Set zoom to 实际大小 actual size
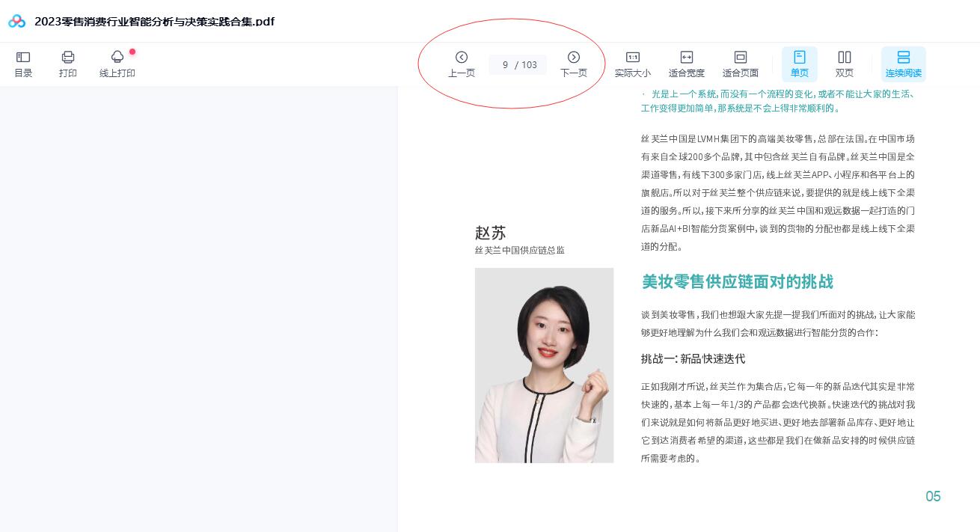The image size is (980, 532). tap(632, 64)
